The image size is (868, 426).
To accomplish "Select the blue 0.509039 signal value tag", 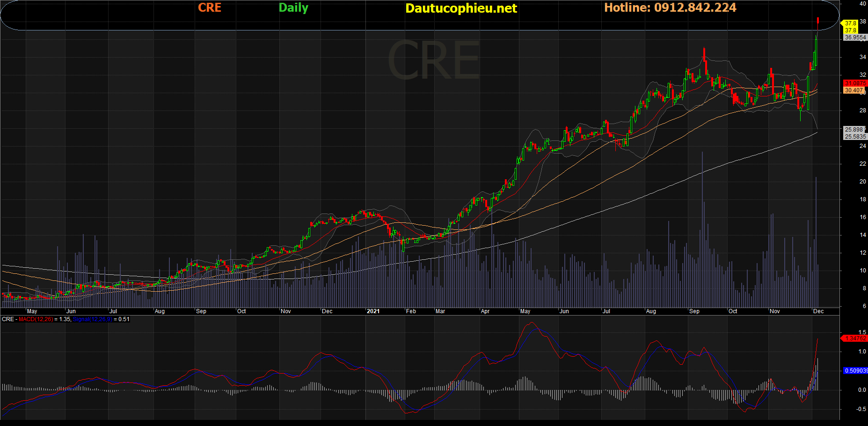I will (855, 371).
